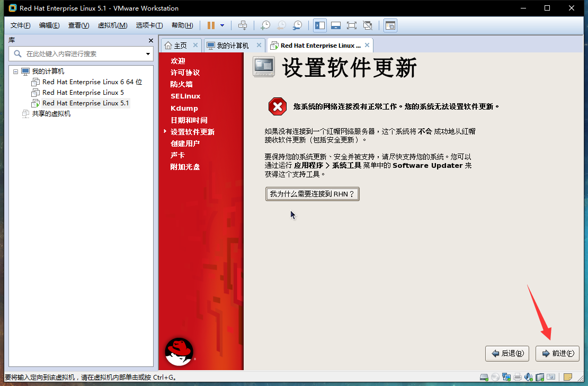
Task: Click the 前进(F) forward button
Action: click(557, 353)
